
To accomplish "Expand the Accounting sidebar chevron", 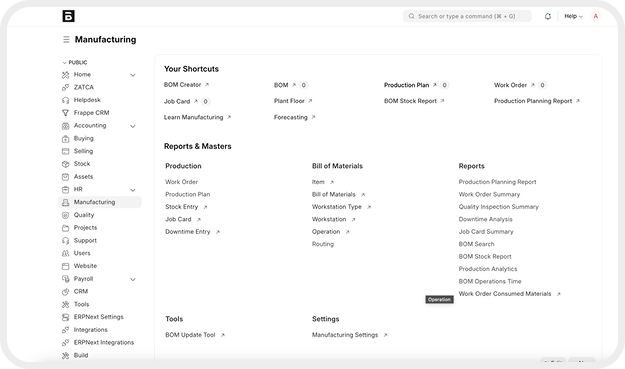I will (x=133, y=126).
